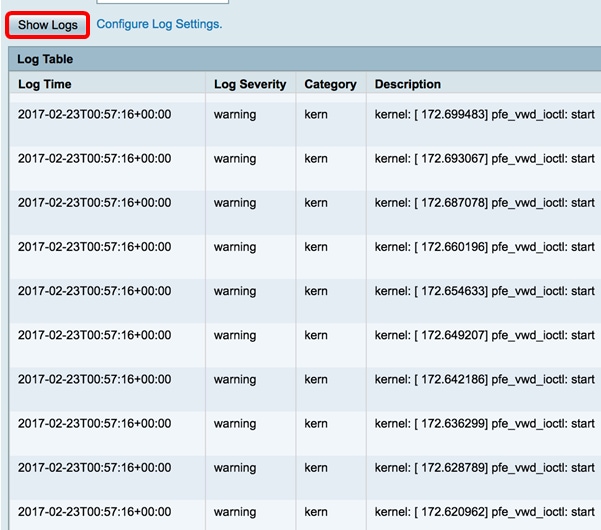This screenshot has height=530, width=601.
Task: Select description with kernel 172.642186
Action: [484, 379]
